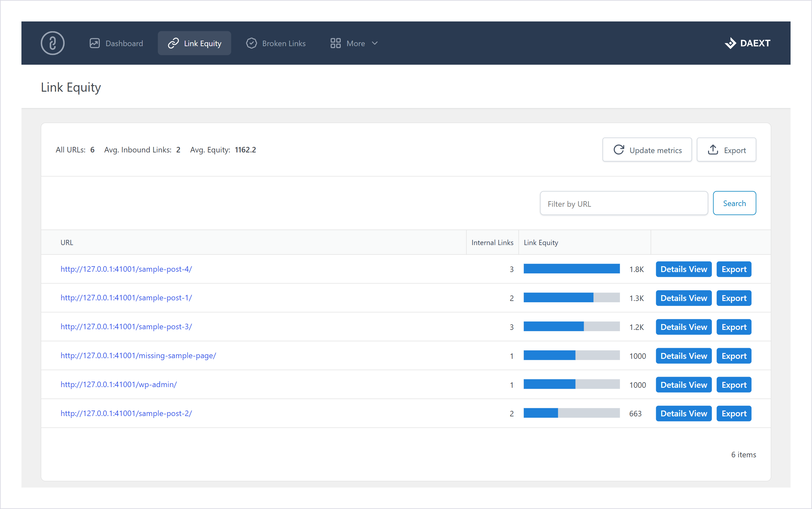Click the Search button
Viewport: 812px width, 509px height.
(734, 203)
